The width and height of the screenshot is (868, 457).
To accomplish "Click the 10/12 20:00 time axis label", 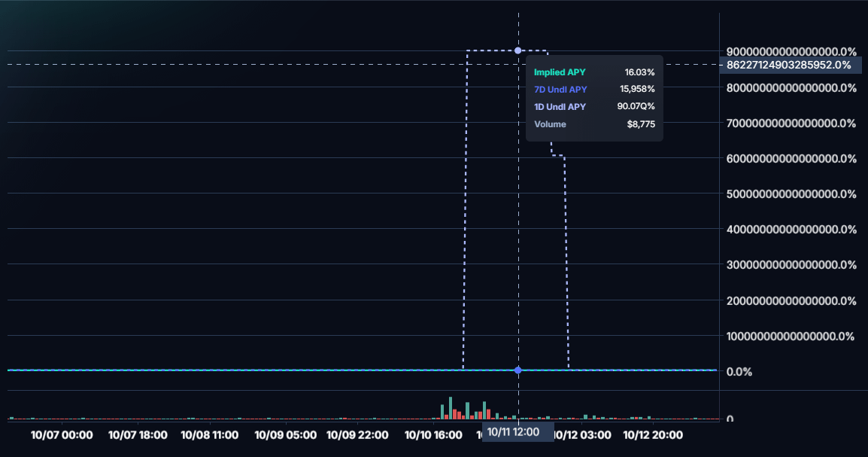I will coord(653,435).
